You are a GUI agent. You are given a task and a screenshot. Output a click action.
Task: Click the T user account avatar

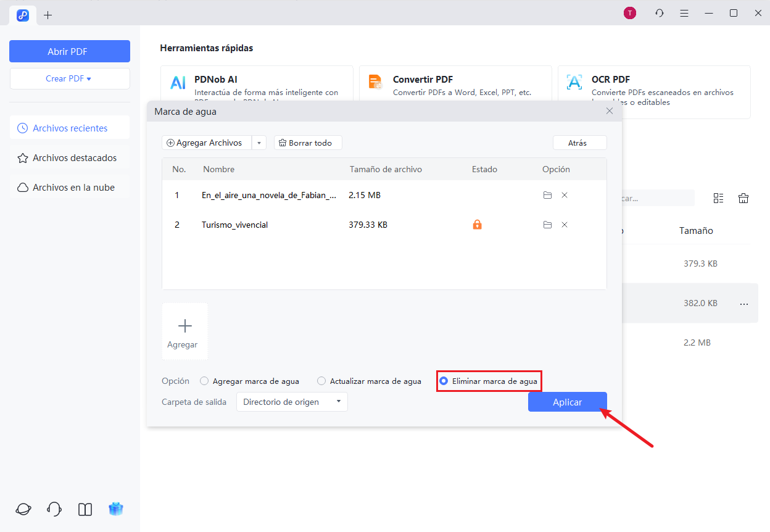(x=629, y=12)
